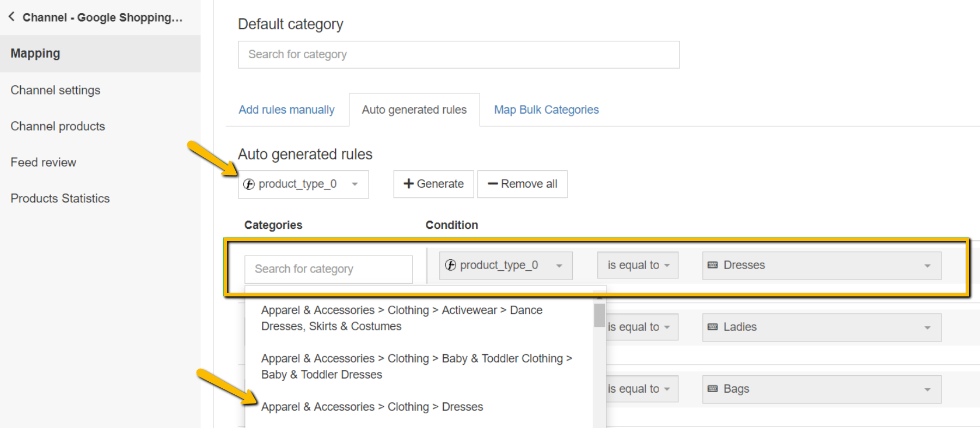Open Channel settings in the sidebar
The image size is (980, 428).
pos(56,90)
